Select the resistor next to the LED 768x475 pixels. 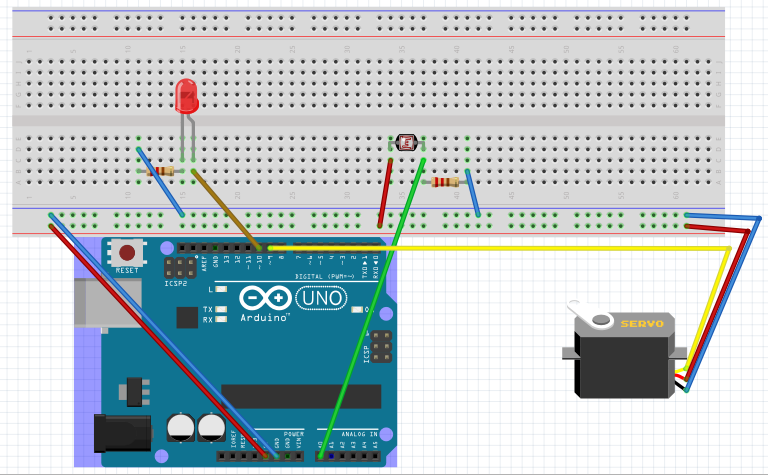tap(162, 171)
